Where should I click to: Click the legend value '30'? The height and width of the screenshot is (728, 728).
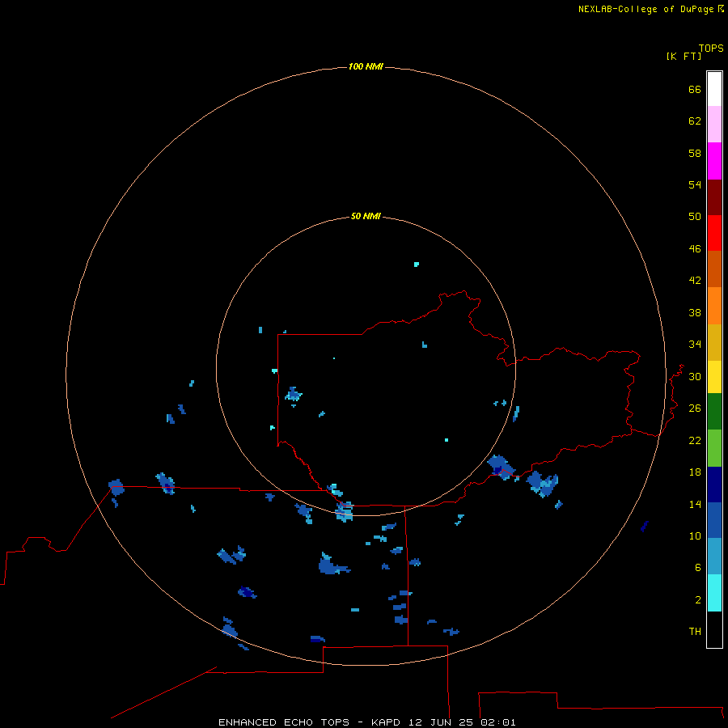695,376
